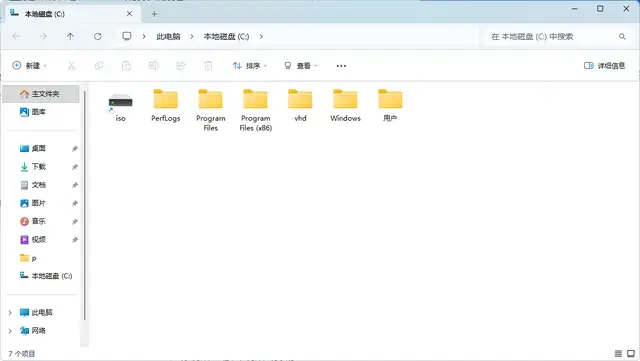Click the monitor icon in address bar
Image resolution: width=640 pixels, height=361 pixels.
tap(127, 36)
